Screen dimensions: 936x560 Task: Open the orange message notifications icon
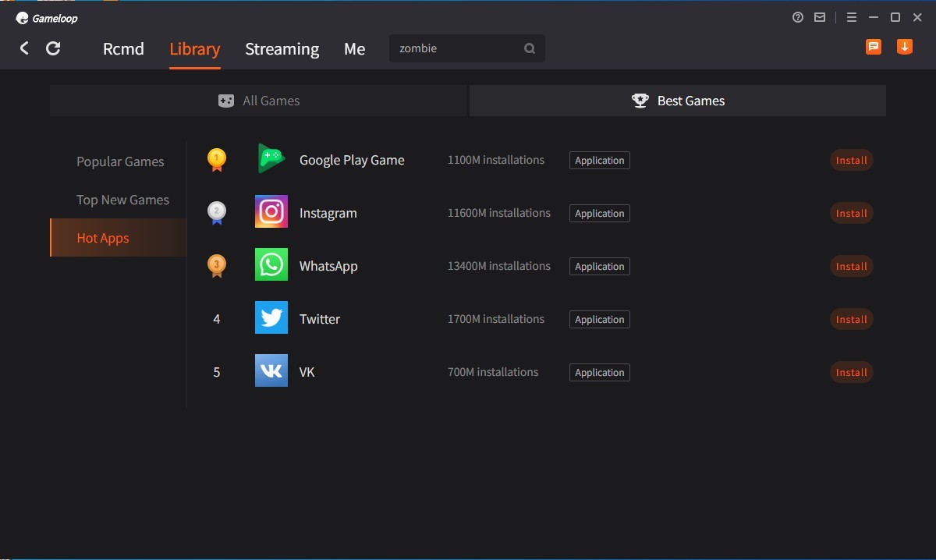point(874,47)
